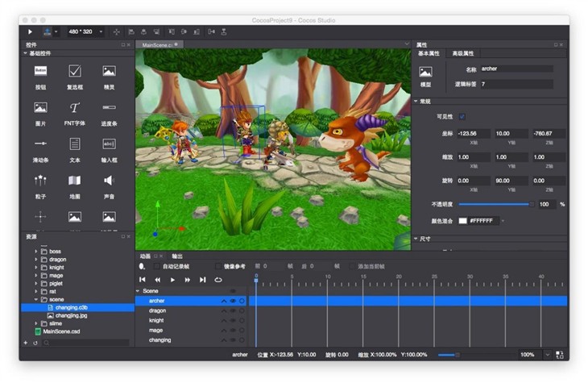Viewport: 588px width, 383px height.
Task: Click the 名称 name field archer
Action: click(x=516, y=69)
